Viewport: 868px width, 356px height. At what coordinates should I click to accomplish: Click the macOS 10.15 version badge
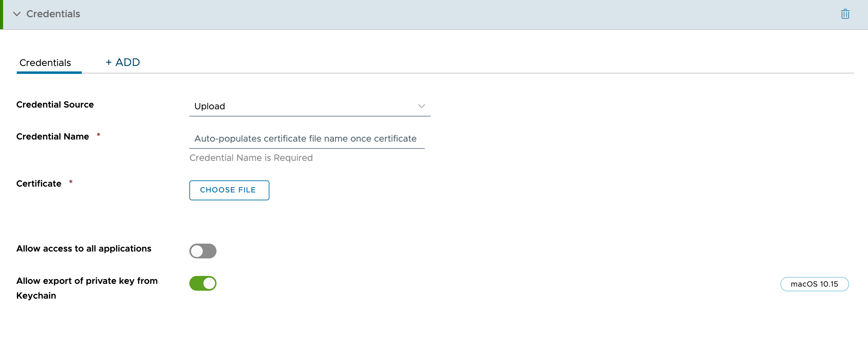pyautogui.click(x=814, y=284)
